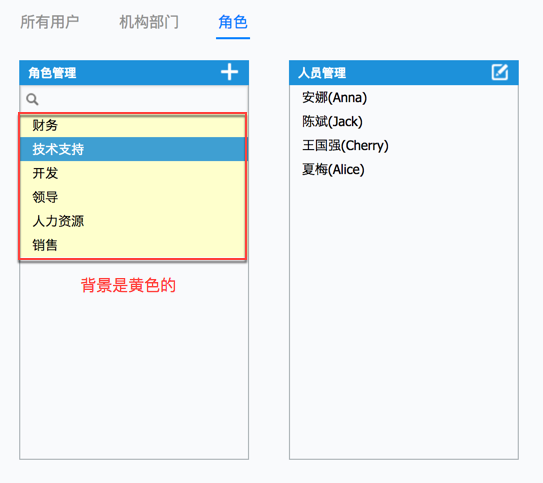Viewport: 543px width, 483px height.
Task: Choose the 开发 role
Action: click(x=133, y=173)
